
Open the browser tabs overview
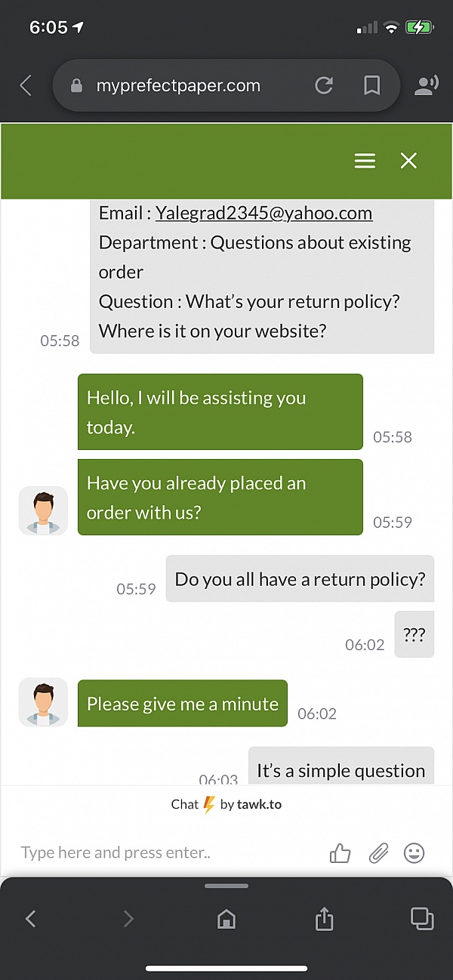[421, 918]
